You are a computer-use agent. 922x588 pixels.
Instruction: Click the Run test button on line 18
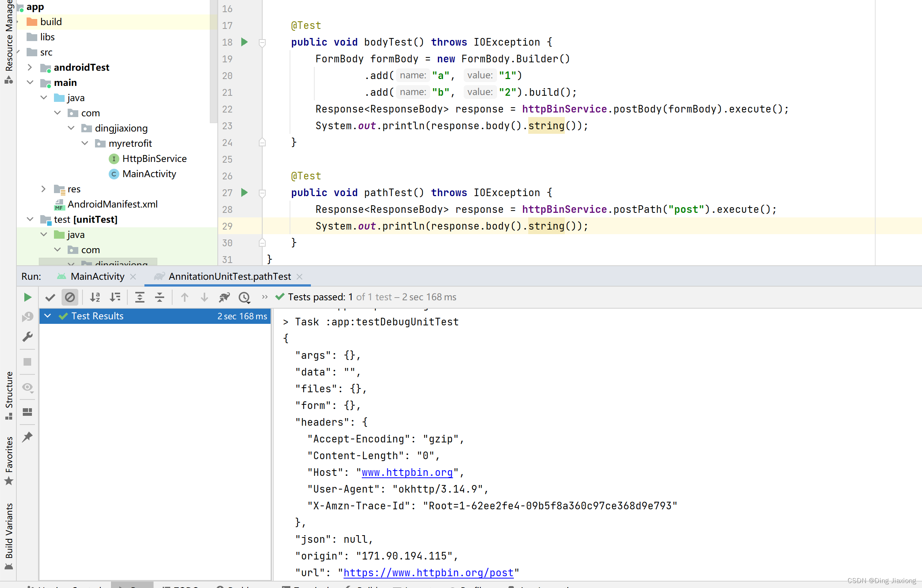(245, 42)
